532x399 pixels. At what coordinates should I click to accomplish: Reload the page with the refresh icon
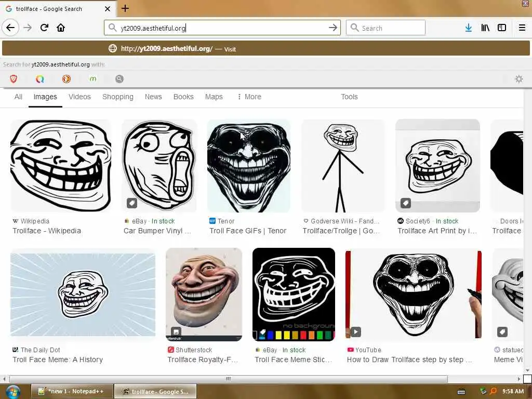[44, 28]
